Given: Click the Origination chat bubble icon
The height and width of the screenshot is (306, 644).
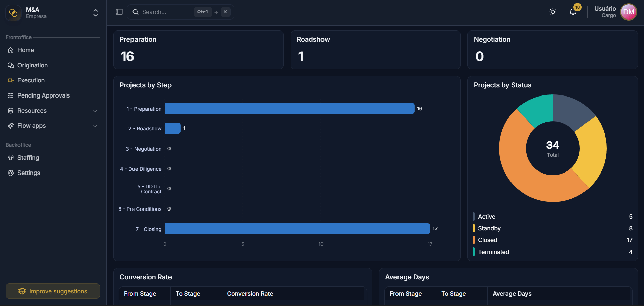Looking at the screenshot, I should (x=11, y=65).
